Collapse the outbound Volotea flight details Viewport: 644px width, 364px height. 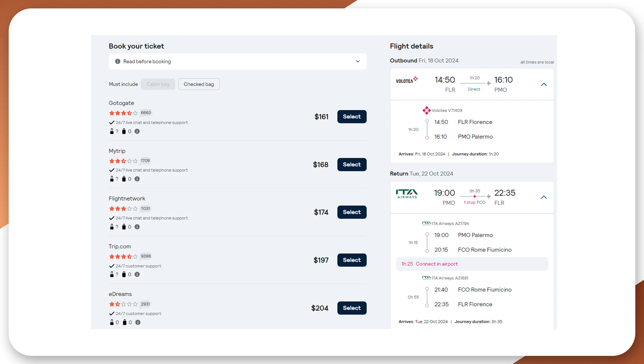coord(544,85)
